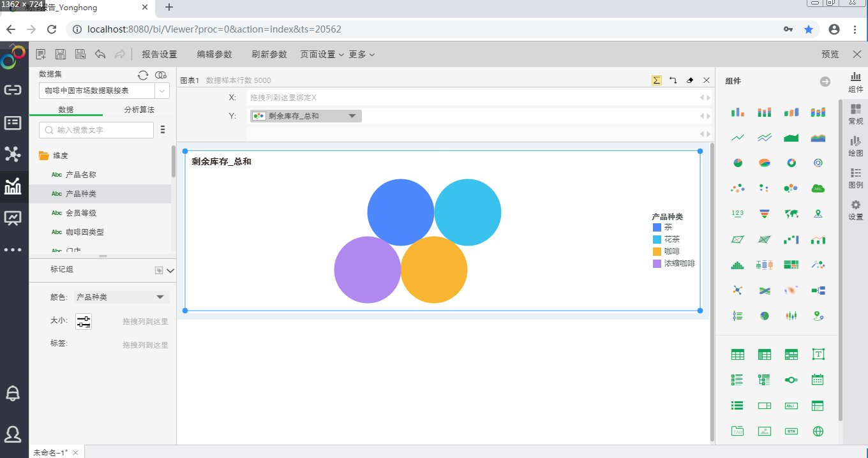Toggle the aggregate (Σ) mode on the chart
The height and width of the screenshot is (458, 868).
click(656, 80)
